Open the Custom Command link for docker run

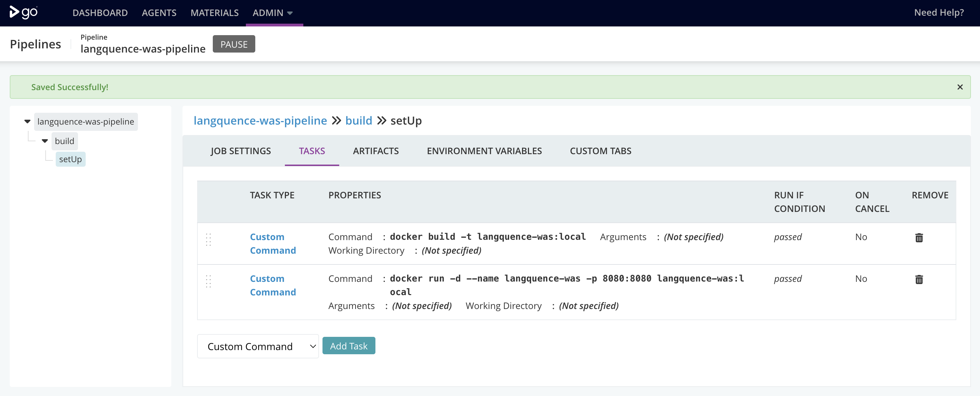point(272,285)
